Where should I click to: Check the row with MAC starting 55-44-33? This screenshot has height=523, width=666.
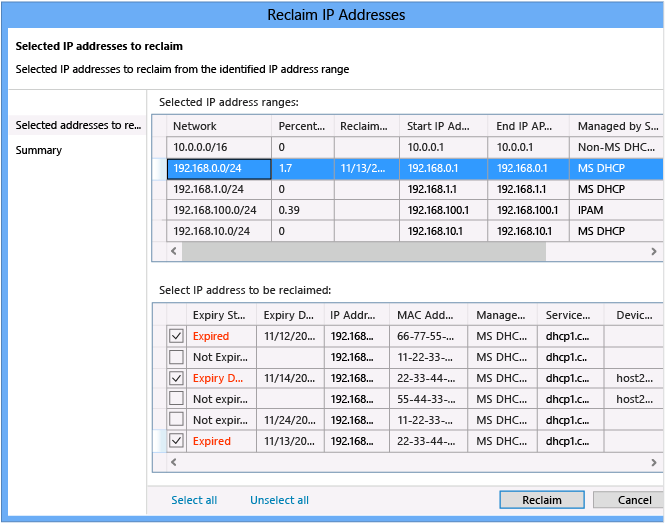tap(176, 399)
